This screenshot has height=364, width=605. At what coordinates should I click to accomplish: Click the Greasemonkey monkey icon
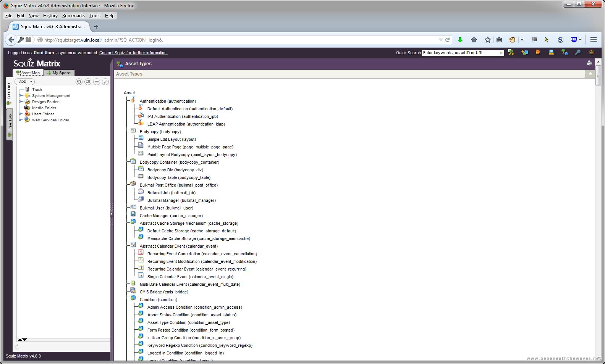tap(512, 40)
